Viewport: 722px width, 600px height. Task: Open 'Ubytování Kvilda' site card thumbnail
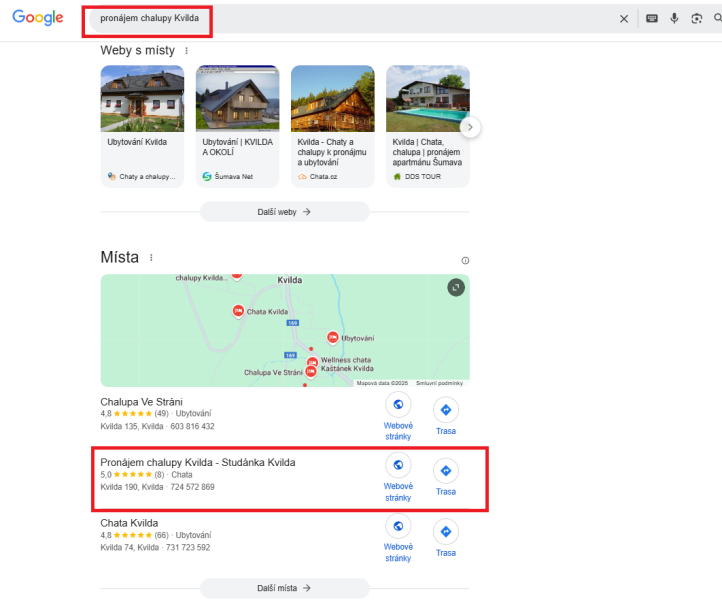[x=142, y=99]
